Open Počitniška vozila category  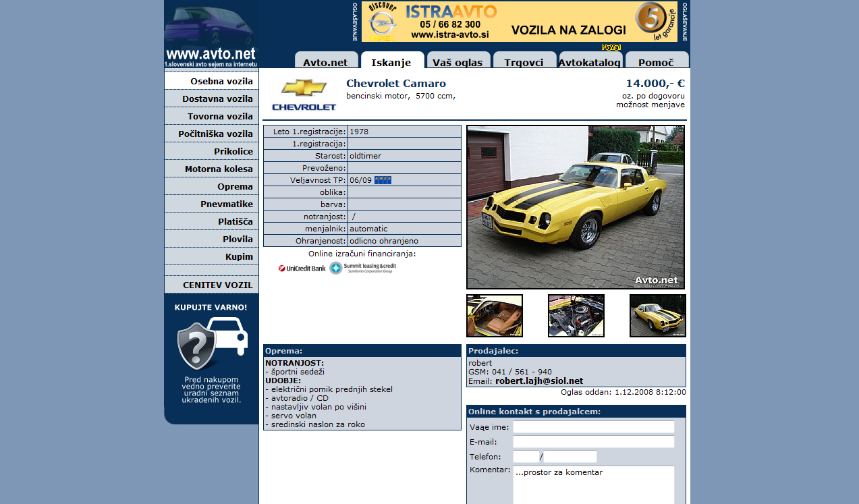(211, 134)
